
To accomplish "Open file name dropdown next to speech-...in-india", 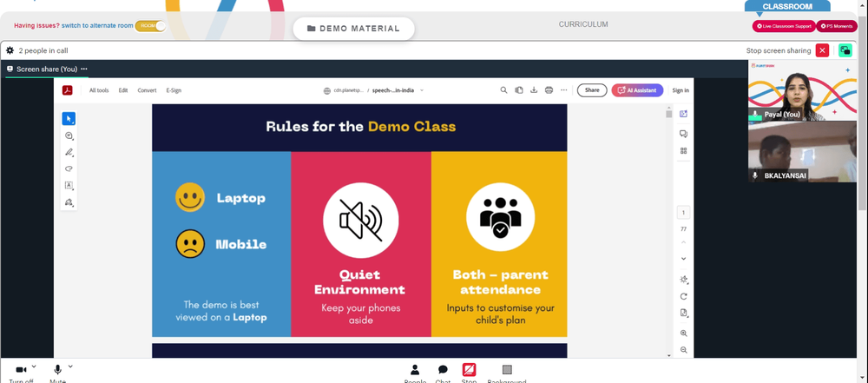I will pos(422,90).
